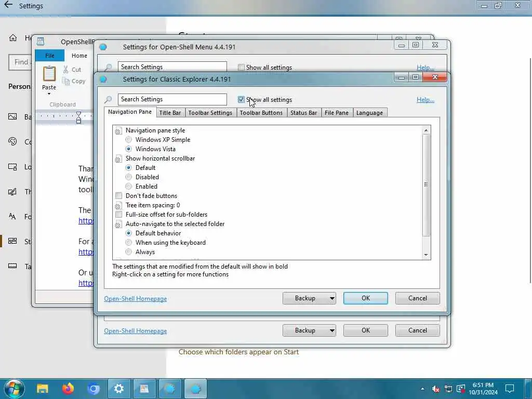Select Disabled for horizontal scrollbar
The image size is (532, 399).
pyautogui.click(x=129, y=177)
